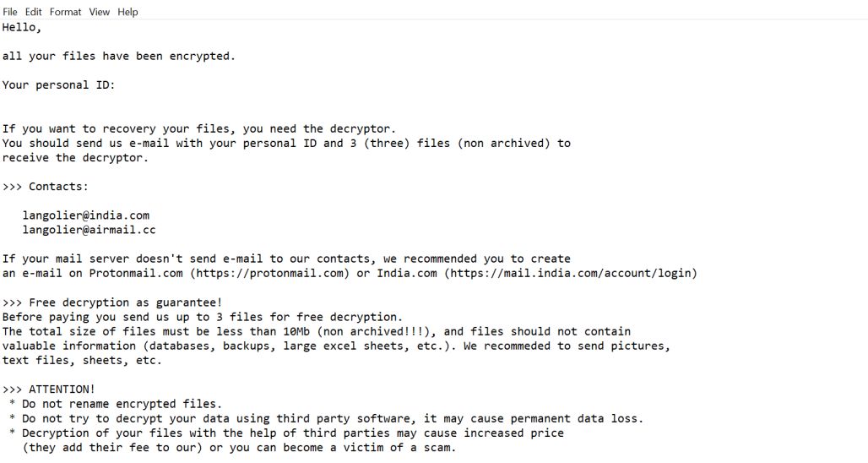Click the https://protonmail.com URL text

coord(269,273)
